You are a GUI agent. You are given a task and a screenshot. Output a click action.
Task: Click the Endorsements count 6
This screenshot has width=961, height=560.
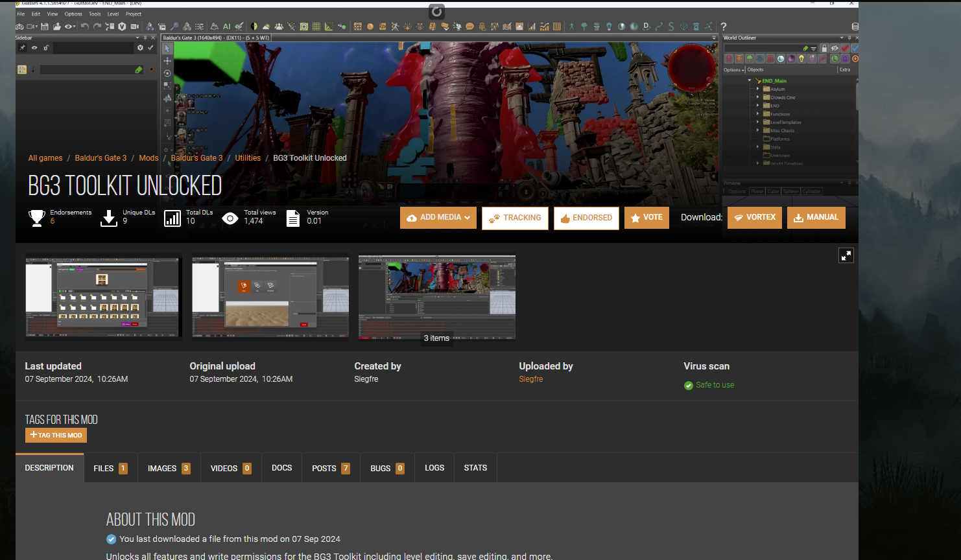53,221
